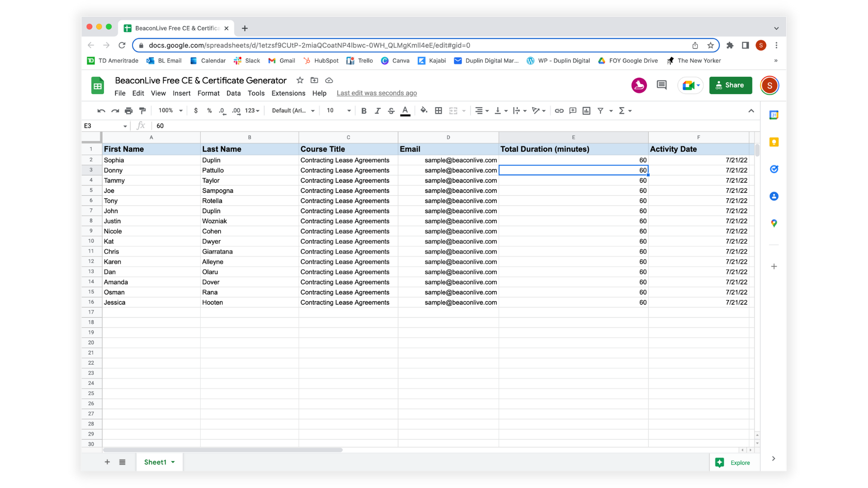The height and width of the screenshot is (488, 868).
Task: Format as currency with the dollar icon
Action: click(196, 111)
